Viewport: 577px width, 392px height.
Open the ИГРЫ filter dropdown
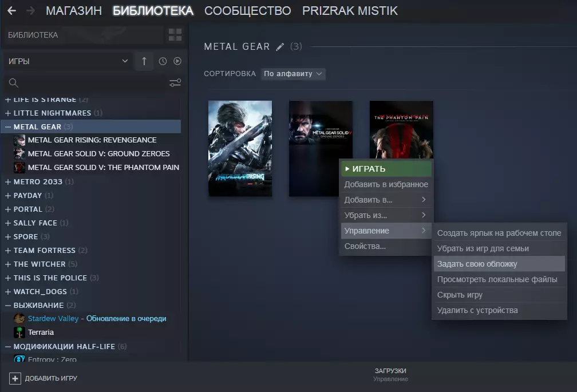coord(68,61)
